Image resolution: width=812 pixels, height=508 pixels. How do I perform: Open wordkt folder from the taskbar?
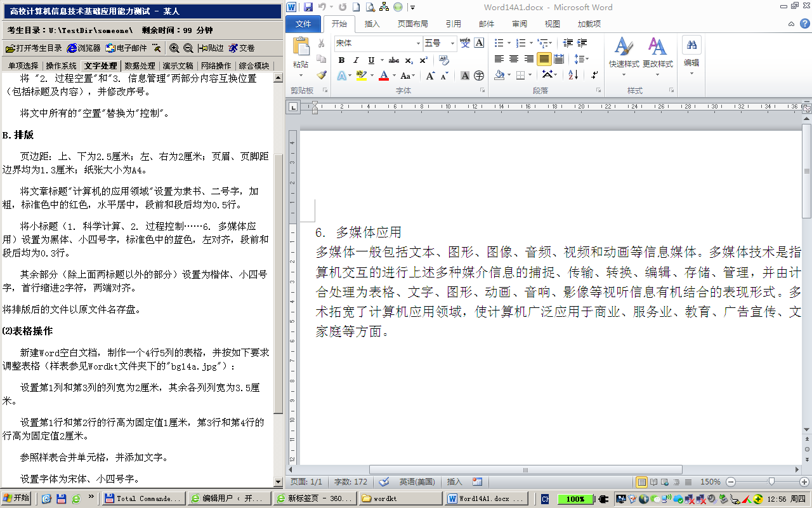[x=401, y=498]
